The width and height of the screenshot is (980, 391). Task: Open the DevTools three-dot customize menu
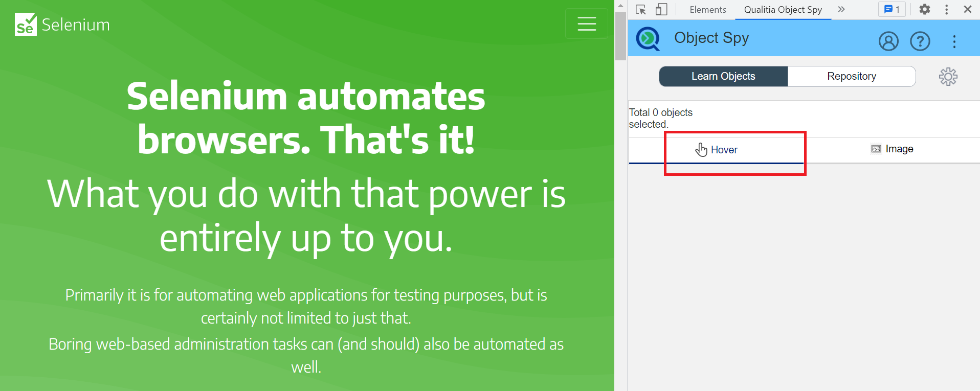[946, 10]
